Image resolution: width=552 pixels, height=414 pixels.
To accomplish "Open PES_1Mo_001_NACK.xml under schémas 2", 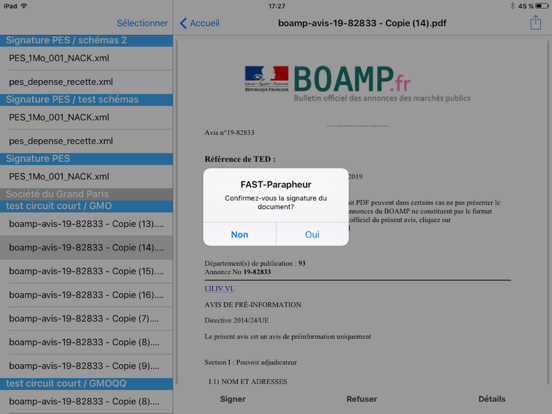I will click(x=86, y=58).
